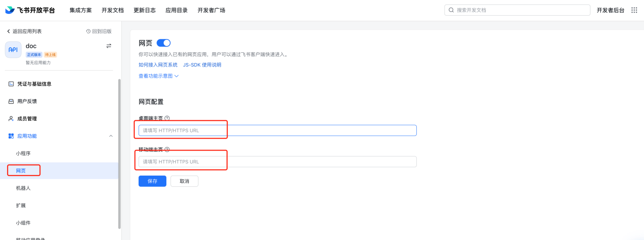644x240 pixels.
Task: Open the 开发文档 menu
Action: (x=112, y=10)
